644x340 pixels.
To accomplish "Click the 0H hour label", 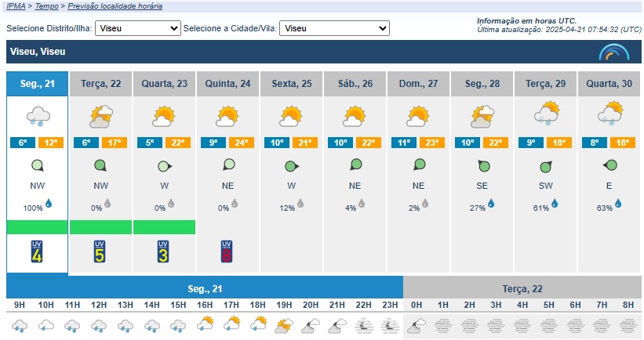I will [x=417, y=306].
